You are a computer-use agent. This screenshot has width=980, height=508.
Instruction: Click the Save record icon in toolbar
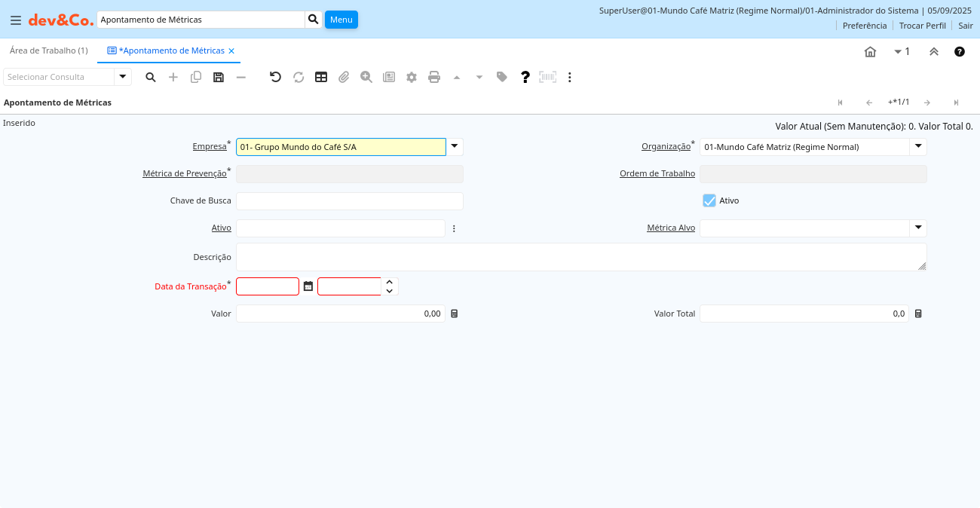point(219,77)
